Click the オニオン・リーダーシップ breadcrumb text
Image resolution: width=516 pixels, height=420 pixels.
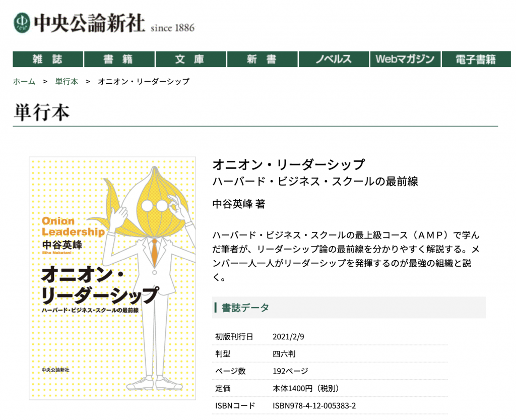[x=144, y=81]
